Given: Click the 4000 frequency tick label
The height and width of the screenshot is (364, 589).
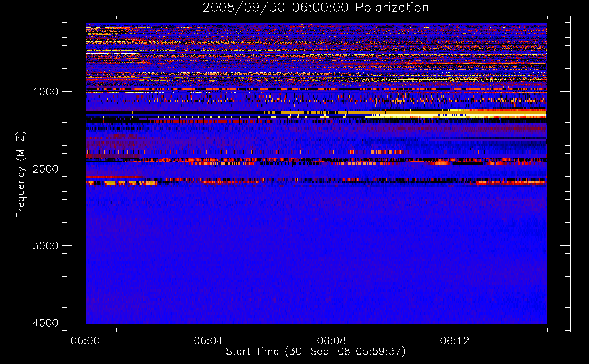Looking at the screenshot, I should (46, 323).
